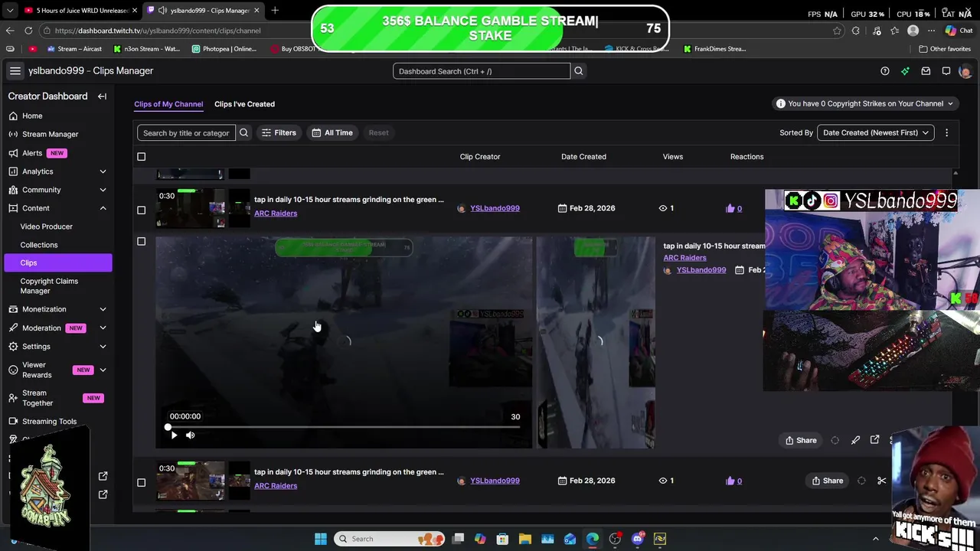Open the three-dot options beside sort
The width and height of the screenshot is (980, 551).
(946, 132)
